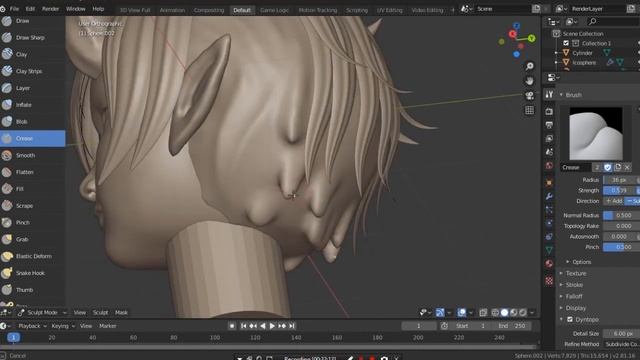The height and width of the screenshot is (360, 640).
Task: Open the Active Tool properties tab
Action: click(x=549, y=95)
